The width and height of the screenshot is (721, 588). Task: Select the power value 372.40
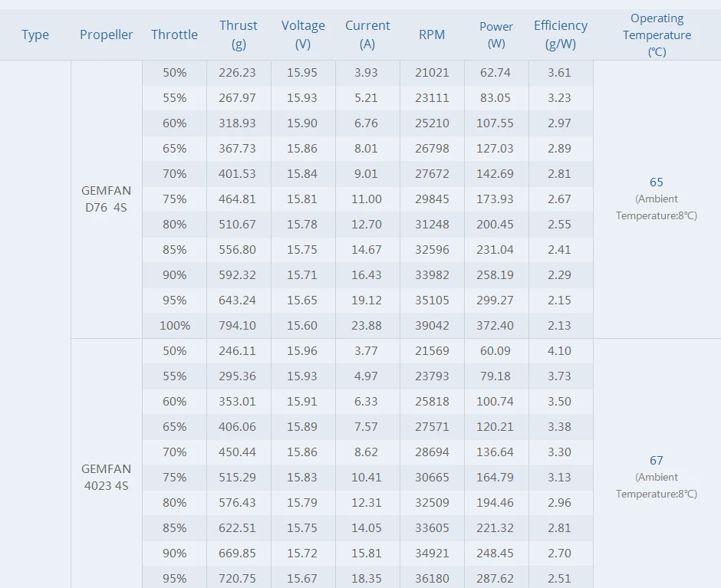[x=495, y=326]
